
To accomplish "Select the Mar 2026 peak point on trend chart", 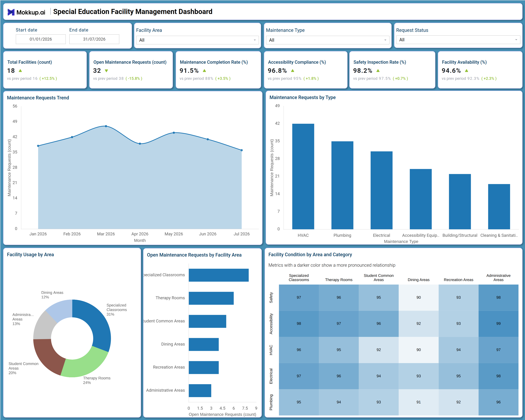I will (106, 126).
